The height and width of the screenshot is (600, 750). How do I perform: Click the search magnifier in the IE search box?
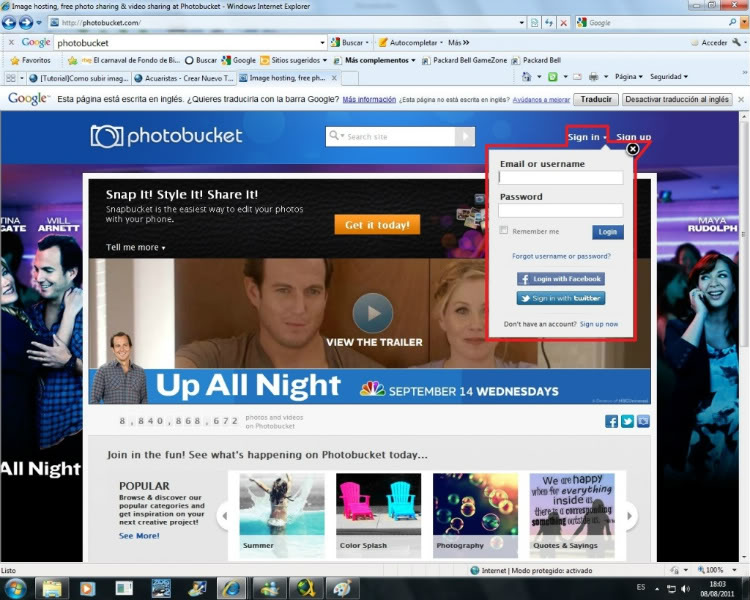pyautogui.click(x=732, y=22)
